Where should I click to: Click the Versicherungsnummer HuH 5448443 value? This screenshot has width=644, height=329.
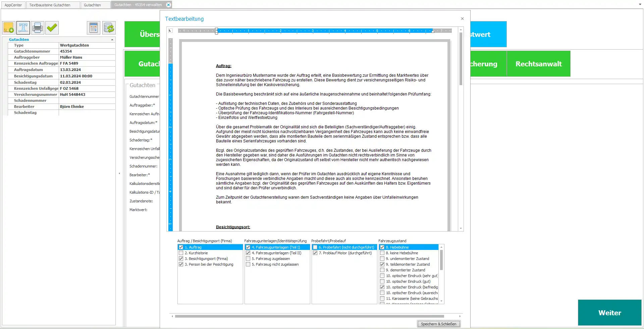[87, 94]
